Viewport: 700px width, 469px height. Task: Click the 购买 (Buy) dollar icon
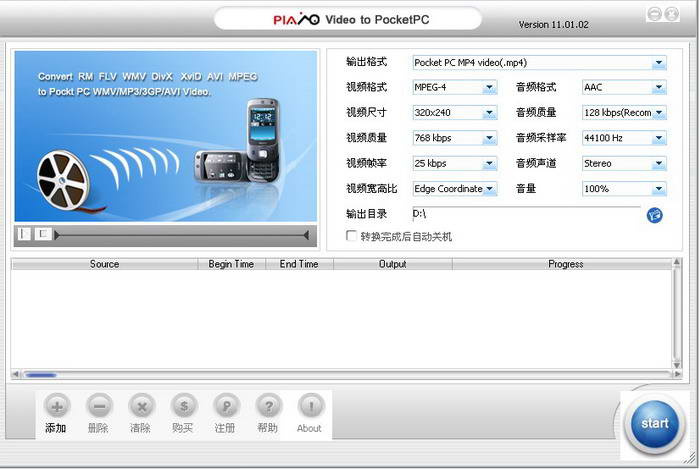183,407
